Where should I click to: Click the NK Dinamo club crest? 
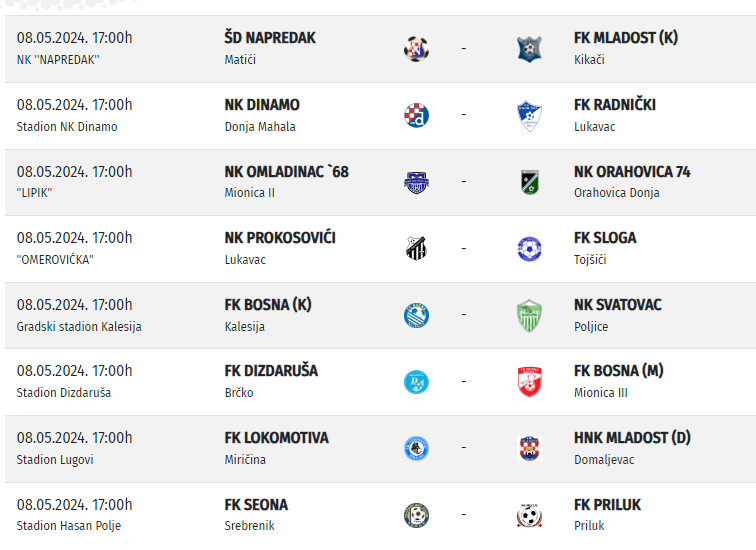pos(416,115)
